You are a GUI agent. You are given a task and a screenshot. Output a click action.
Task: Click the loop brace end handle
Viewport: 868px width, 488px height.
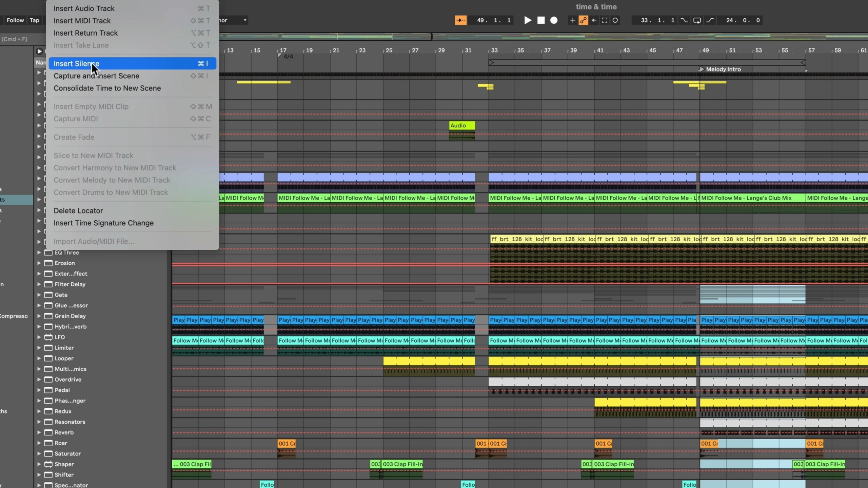[x=803, y=62]
